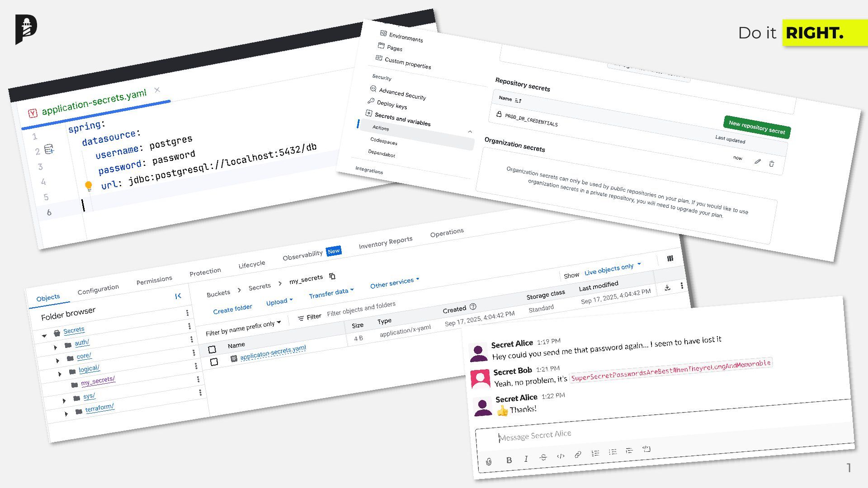Edit PROD_DB_CREDENTIALS with pencil icon

coord(757,161)
